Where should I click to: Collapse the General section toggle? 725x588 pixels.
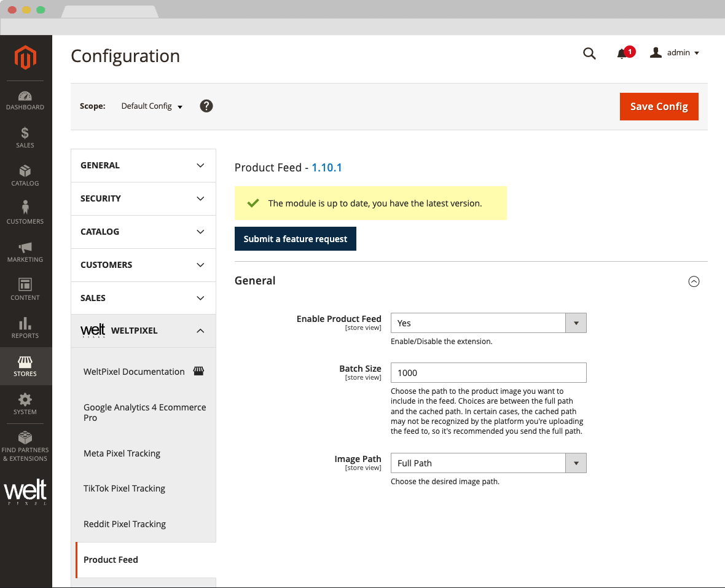pyautogui.click(x=694, y=281)
